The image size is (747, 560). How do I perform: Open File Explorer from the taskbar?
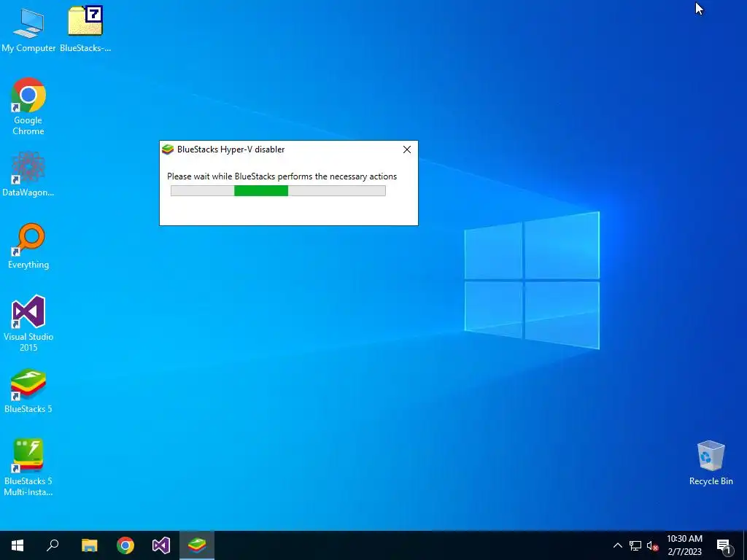89,545
